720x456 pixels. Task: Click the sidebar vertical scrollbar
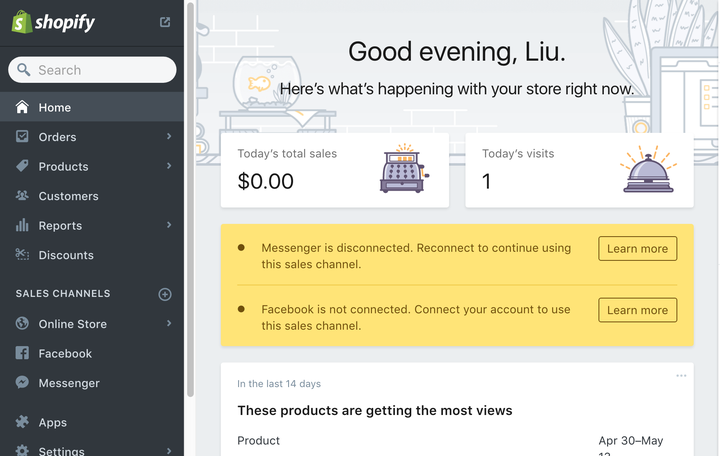[191, 198]
